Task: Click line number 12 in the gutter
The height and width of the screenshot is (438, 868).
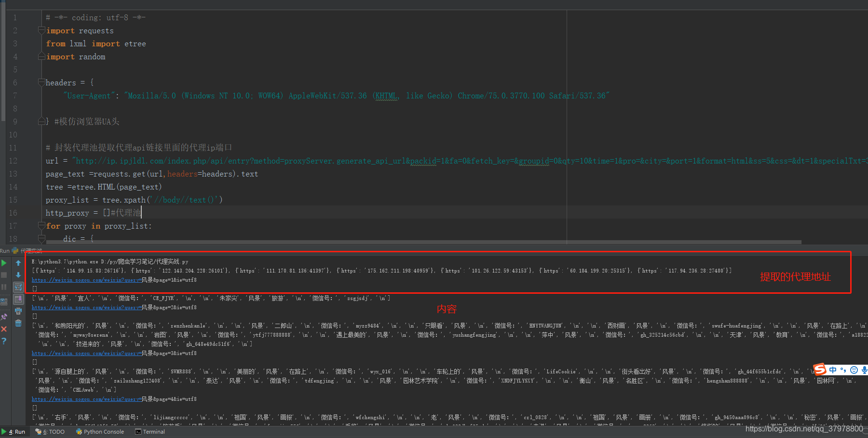Action: click(x=13, y=161)
